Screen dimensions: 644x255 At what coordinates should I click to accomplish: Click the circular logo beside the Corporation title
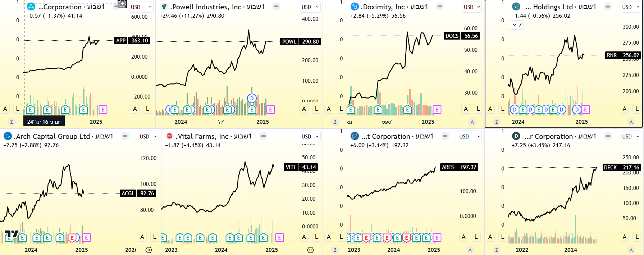tap(31, 6)
